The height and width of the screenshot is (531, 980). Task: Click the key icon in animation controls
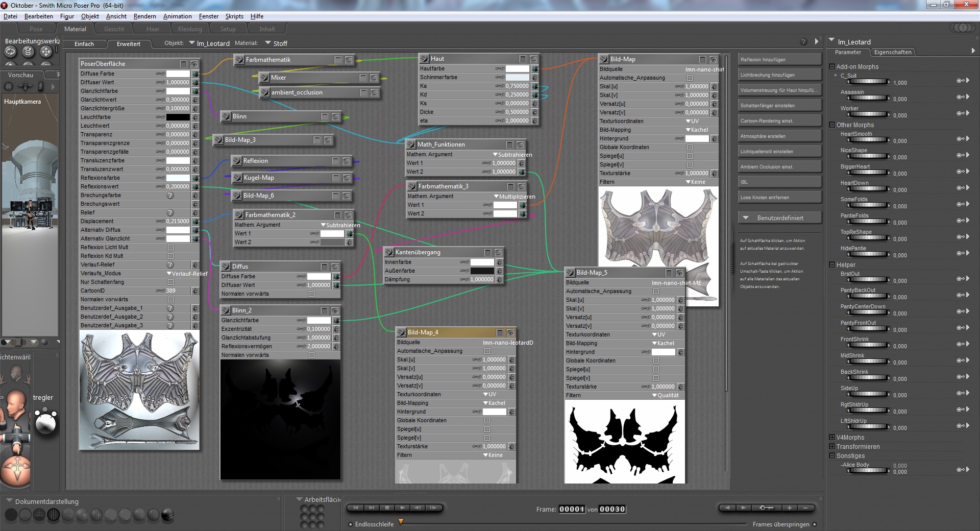coord(766,508)
